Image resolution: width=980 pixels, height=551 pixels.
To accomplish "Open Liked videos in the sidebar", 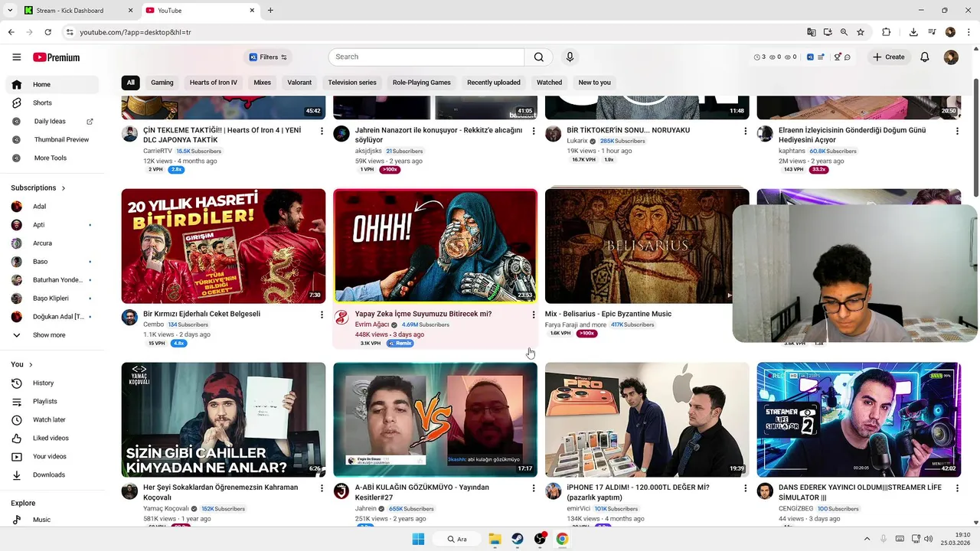I will [x=52, y=438].
